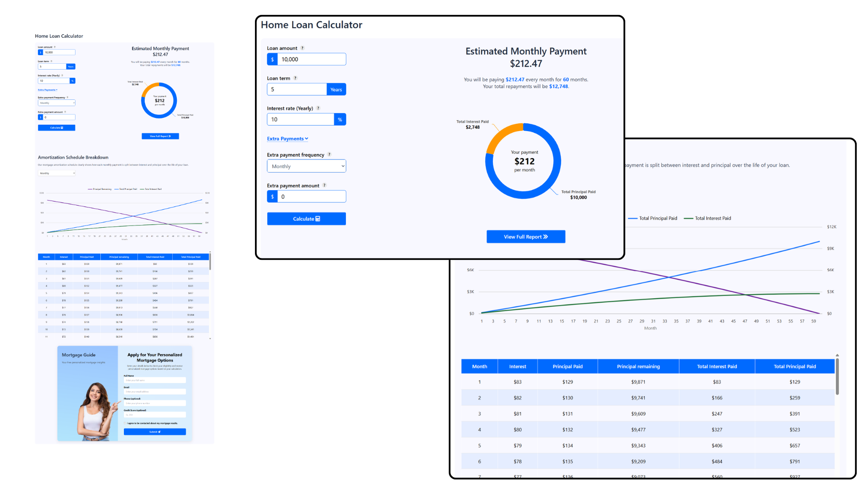868x488 pixels.
Task: Click the vertical scrollbar of enlarged schedule table
Action: 837,376
